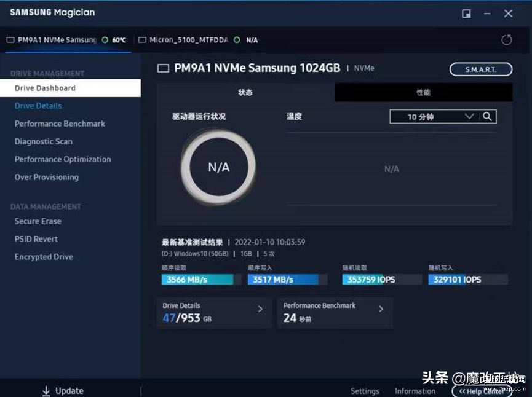This screenshot has height=397, width=532.
Task: Open Encrypted Drive in sidebar
Action: pos(44,257)
